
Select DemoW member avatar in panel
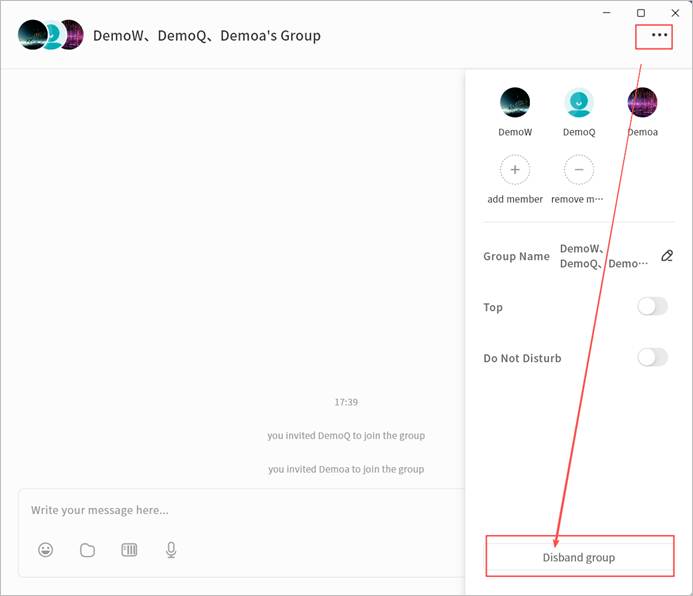(x=515, y=102)
